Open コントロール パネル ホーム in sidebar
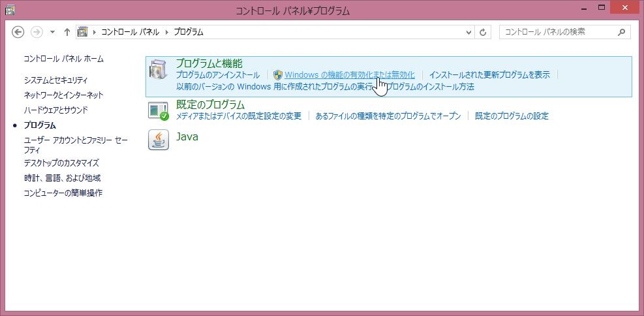 click(x=63, y=59)
